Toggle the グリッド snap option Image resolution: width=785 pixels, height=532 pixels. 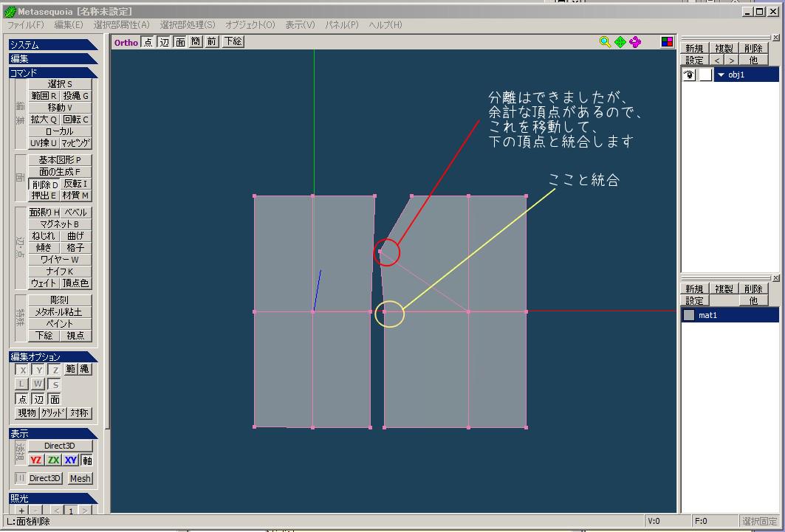[x=53, y=413]
